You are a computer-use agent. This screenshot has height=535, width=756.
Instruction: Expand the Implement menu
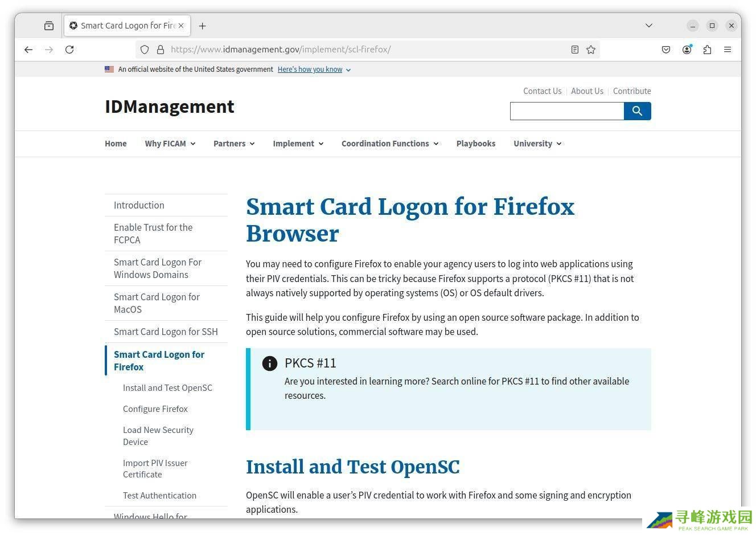(x=298, y=144)
